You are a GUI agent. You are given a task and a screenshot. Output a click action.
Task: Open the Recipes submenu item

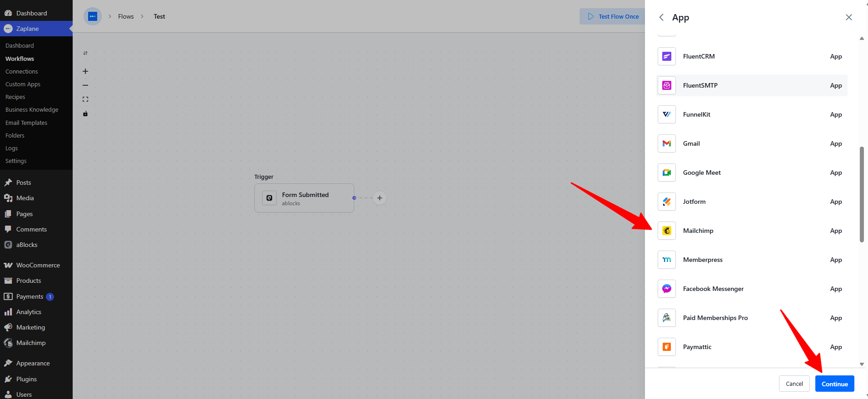(x=15, y=97)
